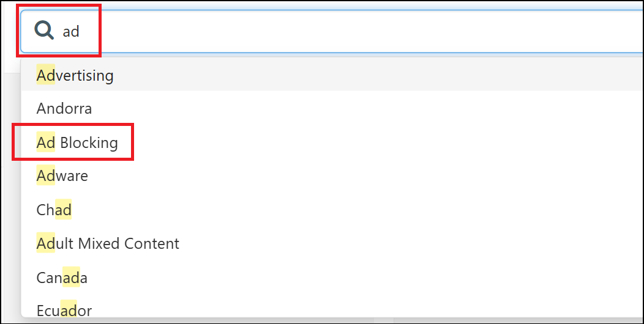Select Advertising from the suggestion list
Viewport: 644px width, 324px height.
point(331,75)
